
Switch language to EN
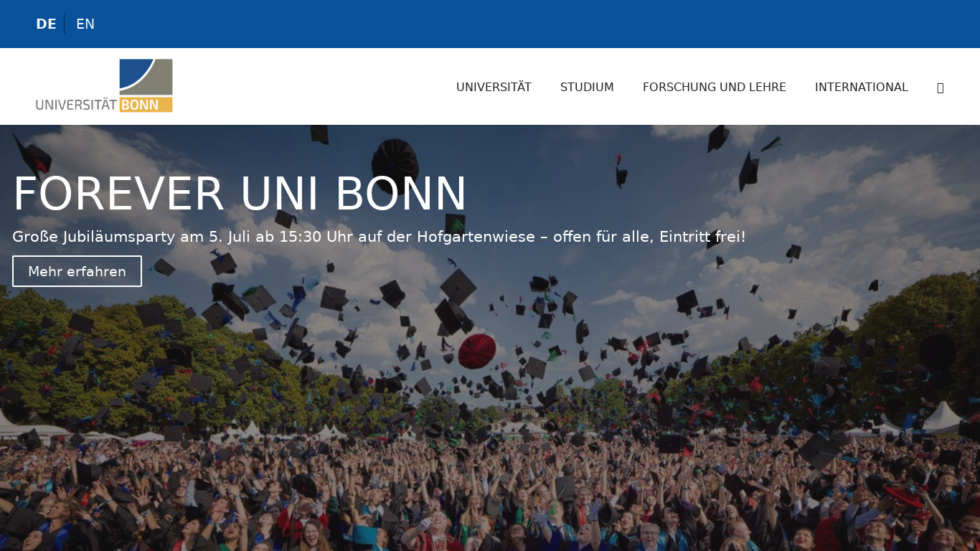[85, 24]
